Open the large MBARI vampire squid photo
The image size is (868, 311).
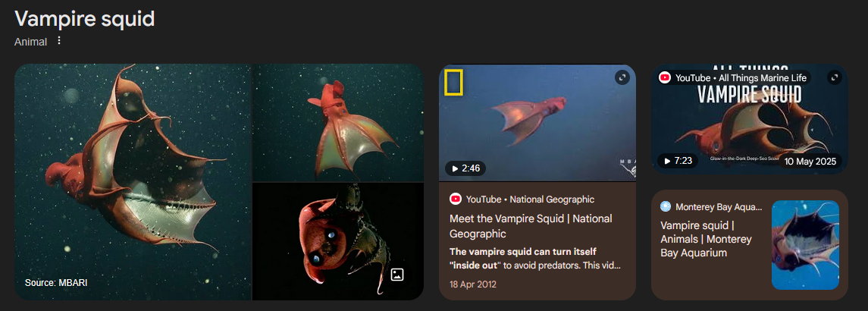[133, 182]
